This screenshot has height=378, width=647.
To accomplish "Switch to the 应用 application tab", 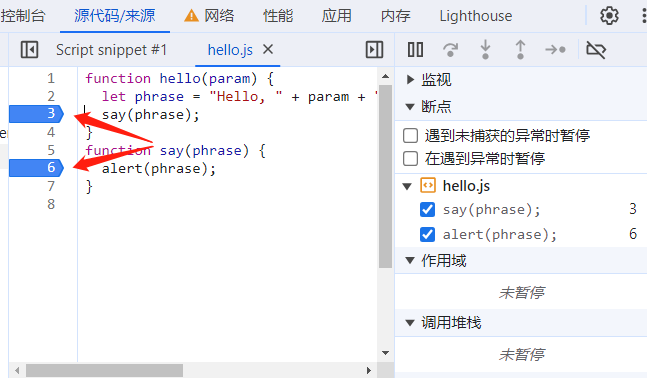I will [x=337, y=16].
